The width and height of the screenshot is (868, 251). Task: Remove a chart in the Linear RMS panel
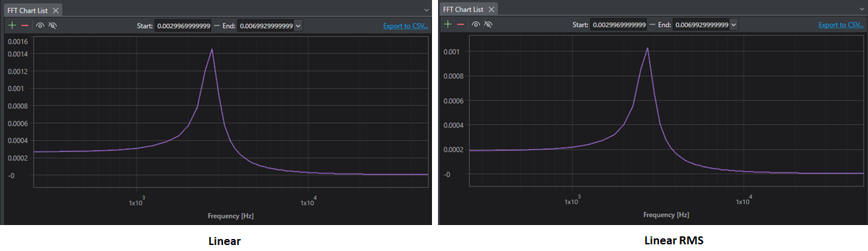(x=461, y=25)
